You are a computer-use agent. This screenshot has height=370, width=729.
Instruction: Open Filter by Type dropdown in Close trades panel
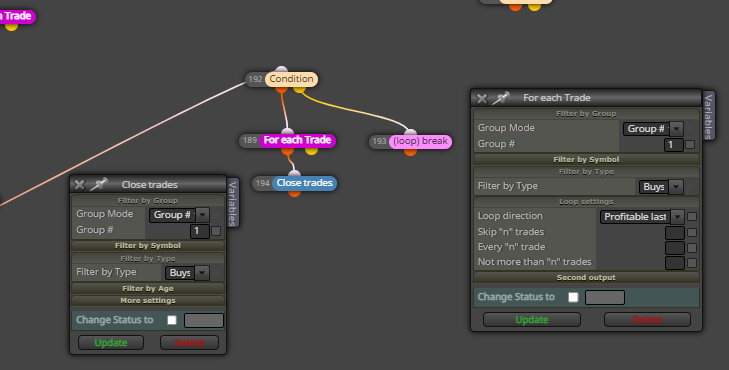point(187,273)
